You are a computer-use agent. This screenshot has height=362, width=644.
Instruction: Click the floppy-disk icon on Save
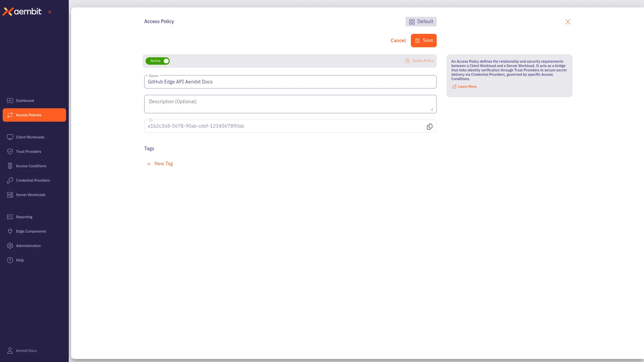418,41
